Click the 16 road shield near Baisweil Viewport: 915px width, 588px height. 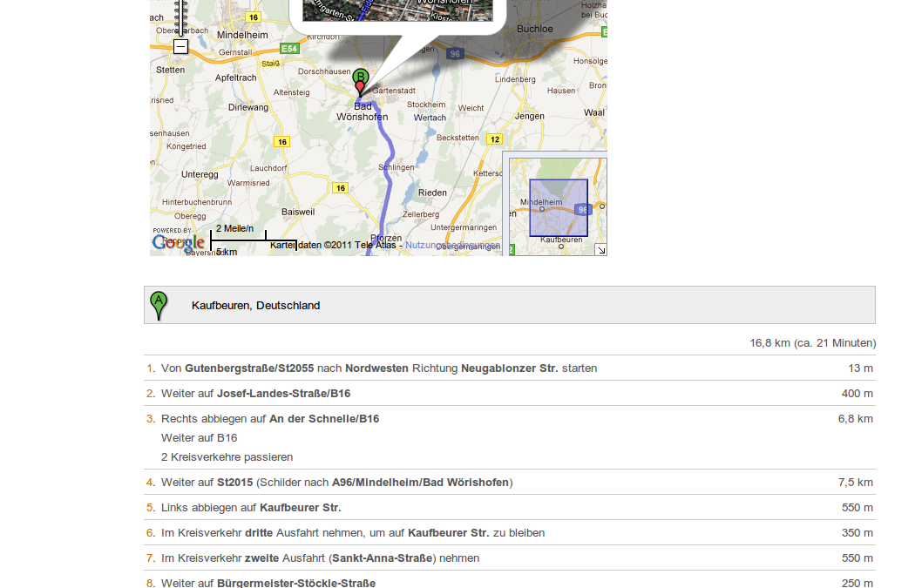[x=340, y=188]
